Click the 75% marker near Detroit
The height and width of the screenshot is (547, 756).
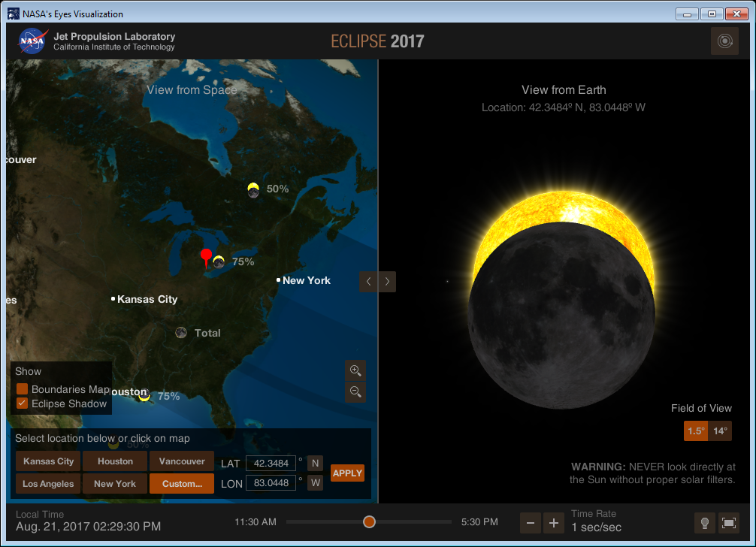coord(219,261)
